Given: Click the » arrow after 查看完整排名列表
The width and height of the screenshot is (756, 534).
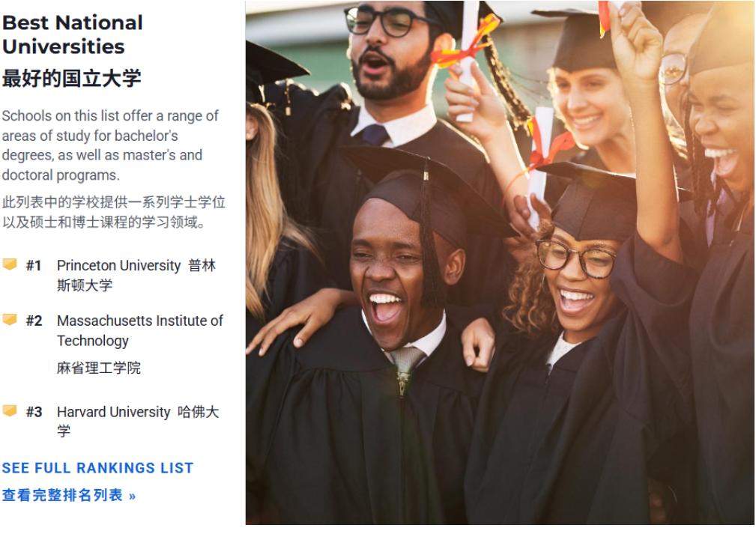Looking at the screenshot, I should click(132, 496).
